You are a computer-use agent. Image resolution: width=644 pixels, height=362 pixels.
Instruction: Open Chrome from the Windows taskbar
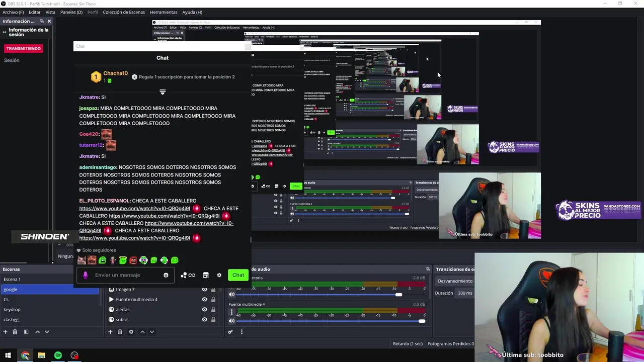click(x=25, y=355)
